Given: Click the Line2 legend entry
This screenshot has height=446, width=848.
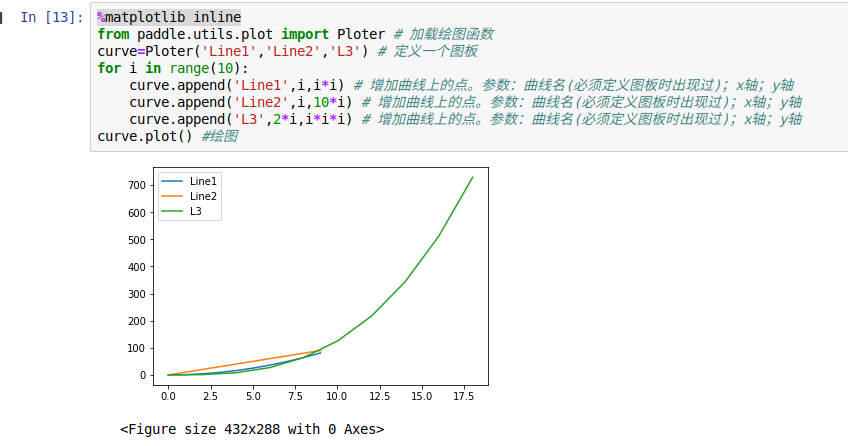Looking at the screenshot, I should (x=189, y=196).
